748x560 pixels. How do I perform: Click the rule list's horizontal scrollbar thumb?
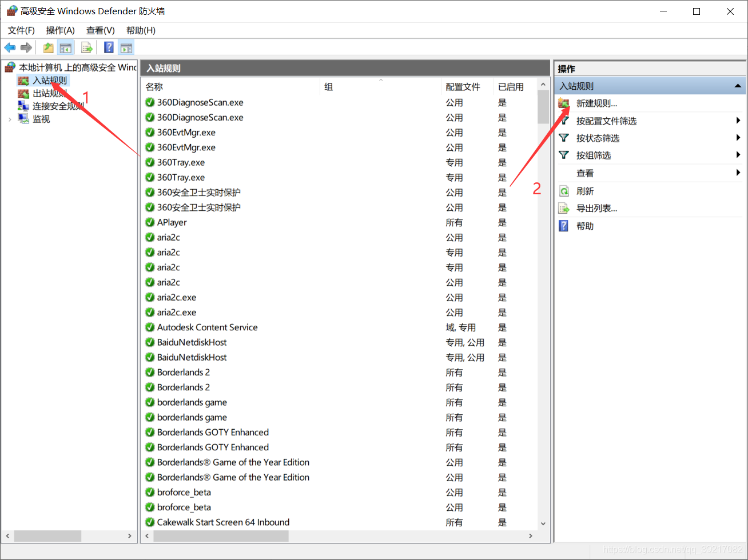tap(221, 536)
